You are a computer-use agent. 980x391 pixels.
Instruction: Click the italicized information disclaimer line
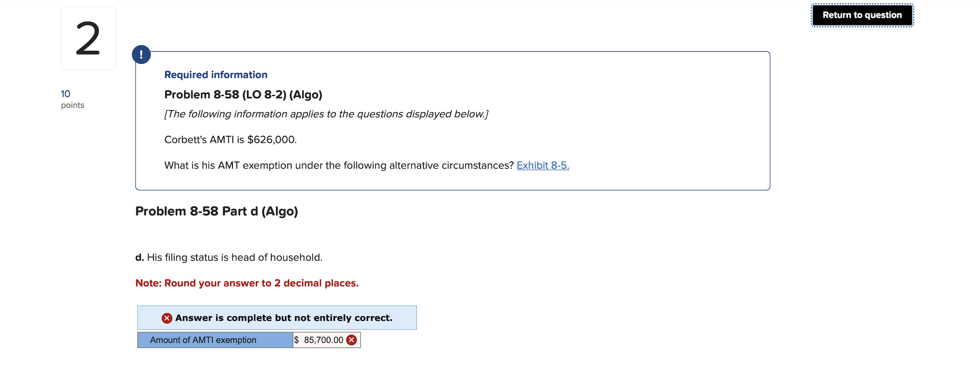point(326,114)
